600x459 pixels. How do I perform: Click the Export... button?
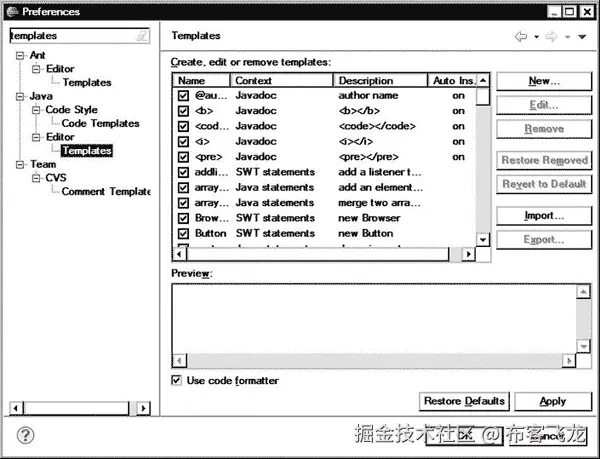[x=544, y=240]
